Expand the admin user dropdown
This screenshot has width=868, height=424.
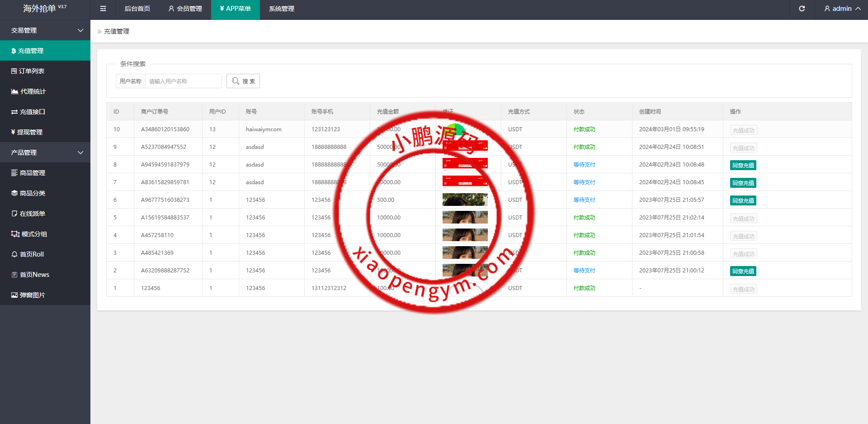click(x=842, y=9)
